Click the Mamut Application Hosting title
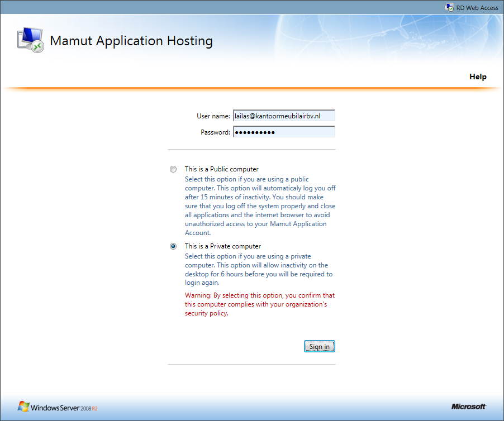504x421 pixels. [131, 41]
